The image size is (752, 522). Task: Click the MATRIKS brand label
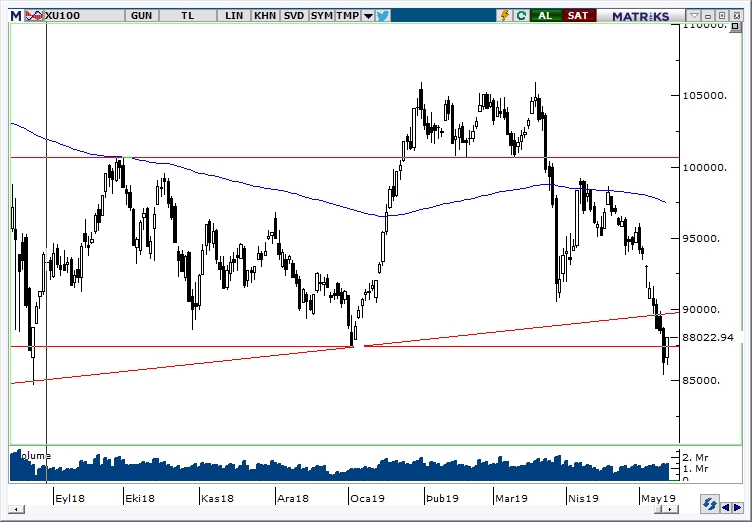point(640,16)
